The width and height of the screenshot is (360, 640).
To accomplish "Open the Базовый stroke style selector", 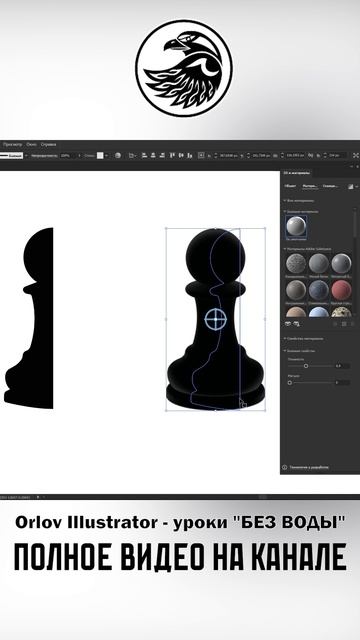I will coord(11,156).
